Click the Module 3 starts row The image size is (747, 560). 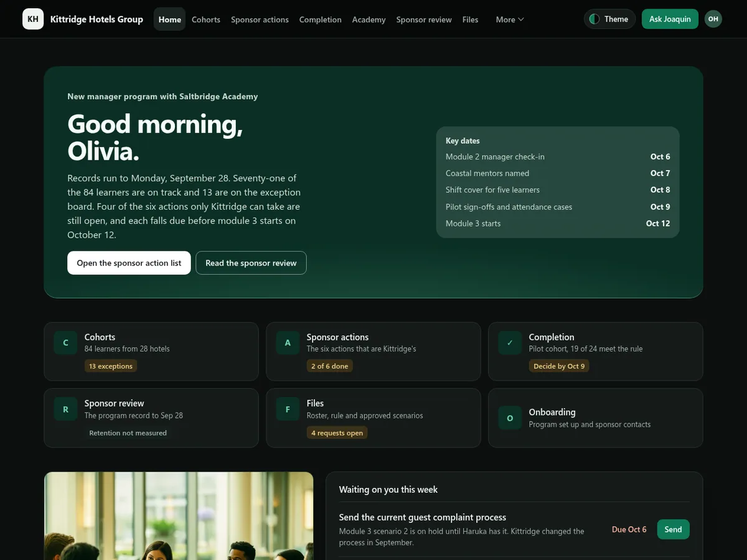tap(558, 223)
